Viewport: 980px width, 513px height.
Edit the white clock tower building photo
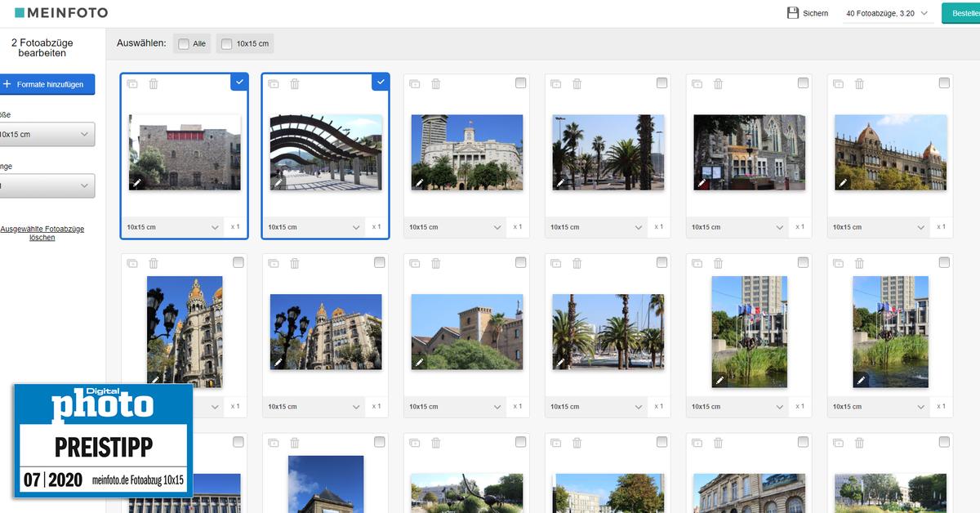pyautogui.click(x=419, y=183)
